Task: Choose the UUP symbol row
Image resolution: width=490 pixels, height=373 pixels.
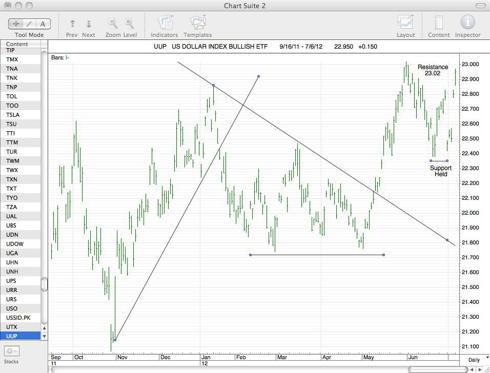Action: pos(21,336)
